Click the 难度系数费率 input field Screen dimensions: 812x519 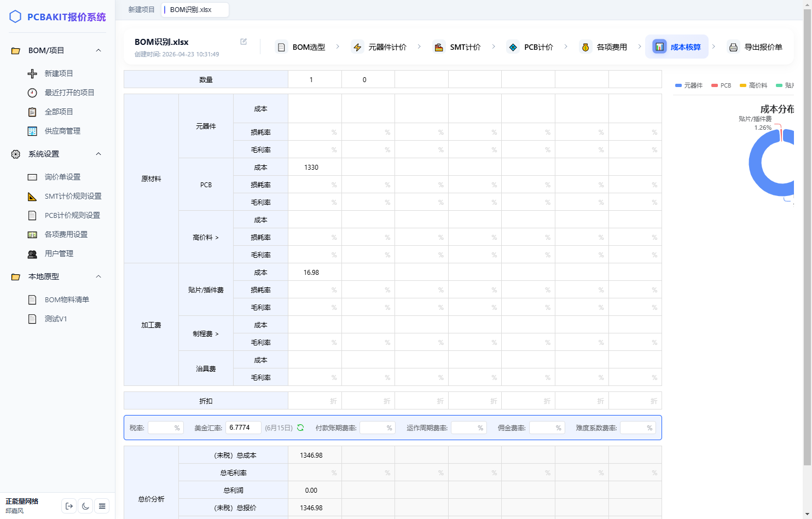(638, 428)
